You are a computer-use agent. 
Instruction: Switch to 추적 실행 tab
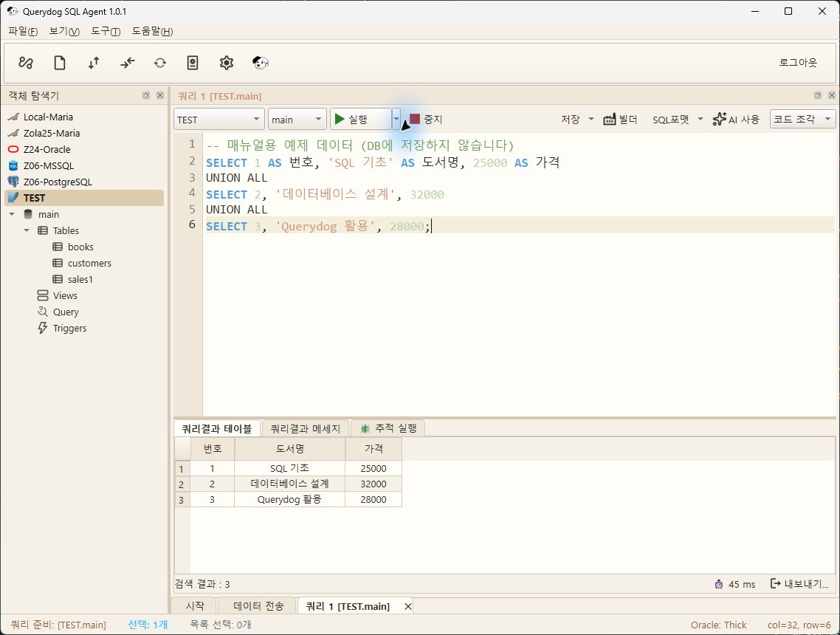[x=388, y=428]
